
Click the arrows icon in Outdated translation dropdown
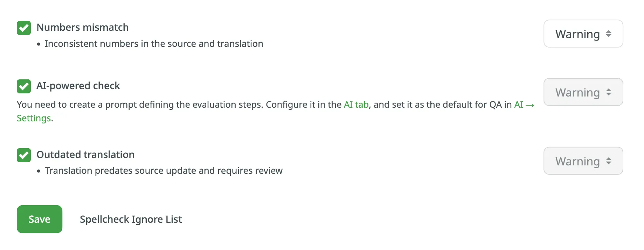[x=609, y=161]
